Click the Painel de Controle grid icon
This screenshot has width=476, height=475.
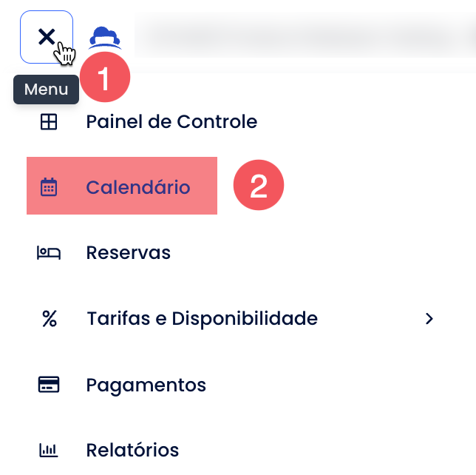coord(49,122)
